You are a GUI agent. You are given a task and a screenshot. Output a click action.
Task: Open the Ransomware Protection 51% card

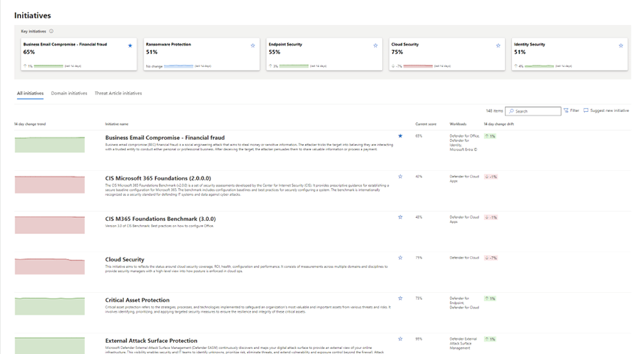click(x=202, y=54)
